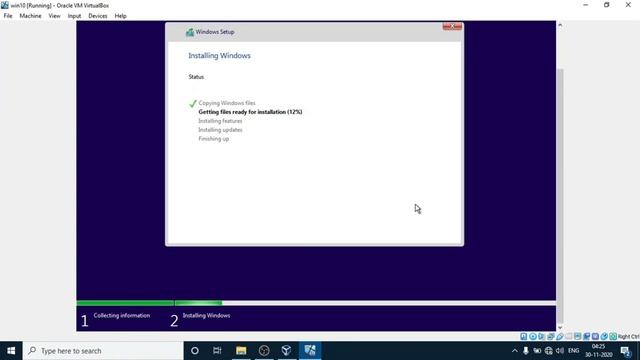Click the ENG language indicator
This screenshot has width=640, height=360.
coord(573,351)
